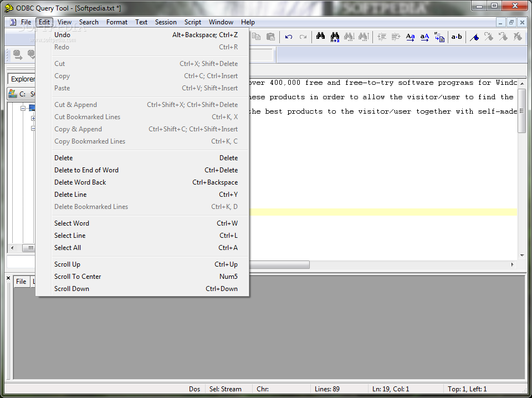Toggle visible spaces with the a·b icon

pyautogui.click(x=457, y=37)
